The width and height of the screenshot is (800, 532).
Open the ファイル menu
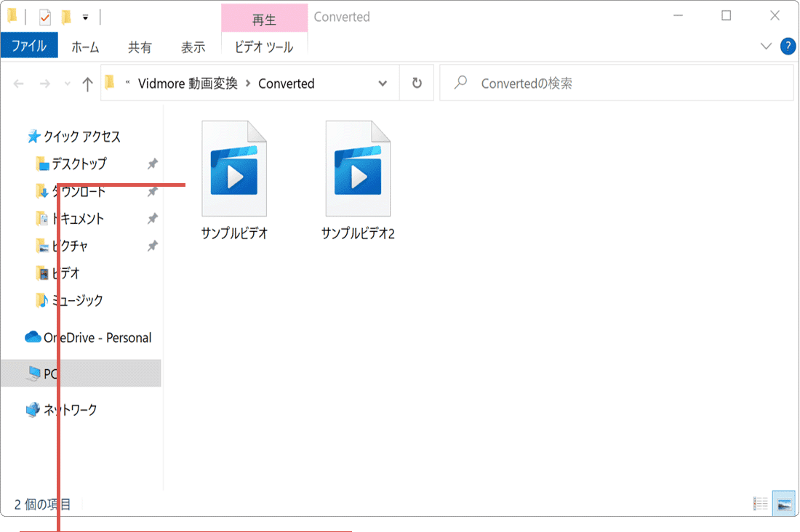(29, 46)
